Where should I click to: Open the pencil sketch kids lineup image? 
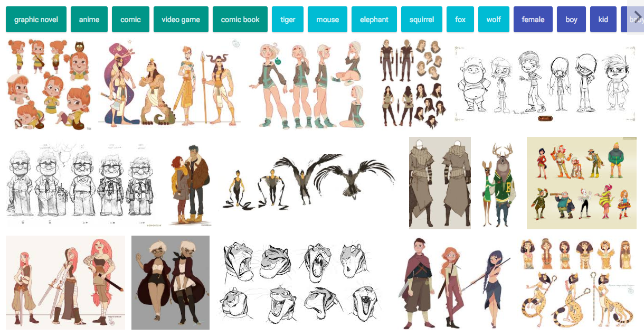tap(546, 83)
